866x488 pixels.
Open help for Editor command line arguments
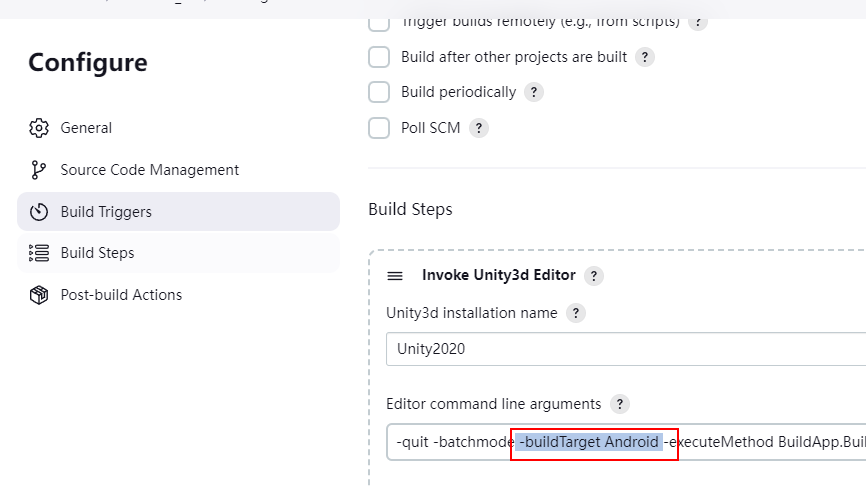(x=620, y=404)
